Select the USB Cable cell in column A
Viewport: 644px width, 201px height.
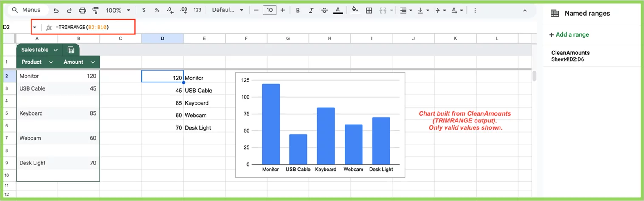point(37,88)
